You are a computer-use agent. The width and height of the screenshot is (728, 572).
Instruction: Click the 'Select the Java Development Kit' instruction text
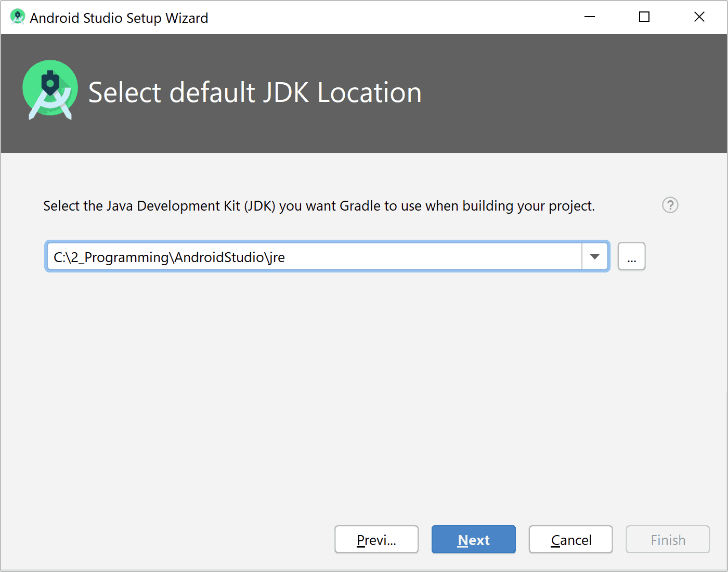click(319, 206)
